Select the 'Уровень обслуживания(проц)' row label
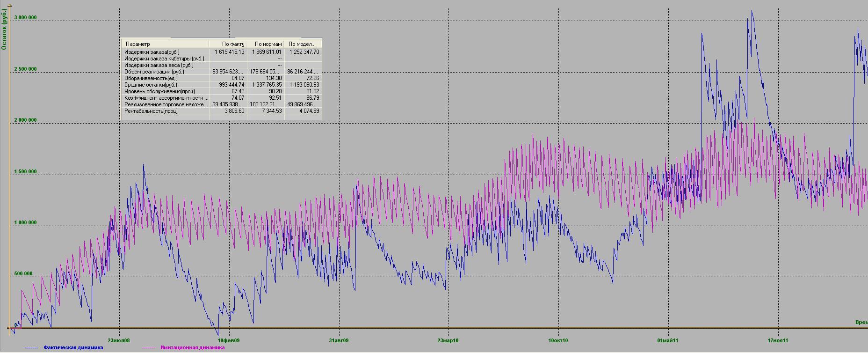The width and height of the screenshot is (868, 353). [159, 91]
